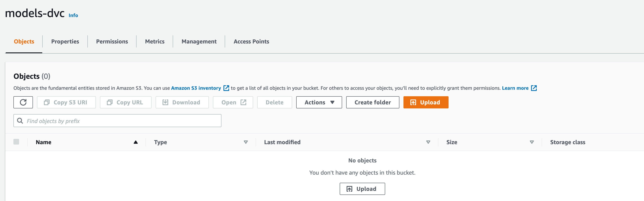The image size is (644, 201).
Task: Focus the Find objects by prefix field
Action: point(123,121)
